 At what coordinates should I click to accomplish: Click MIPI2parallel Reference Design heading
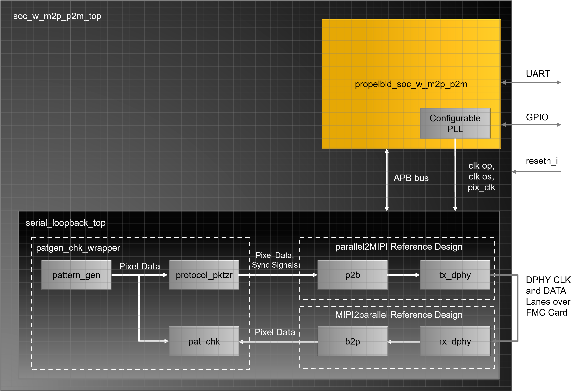399,315
